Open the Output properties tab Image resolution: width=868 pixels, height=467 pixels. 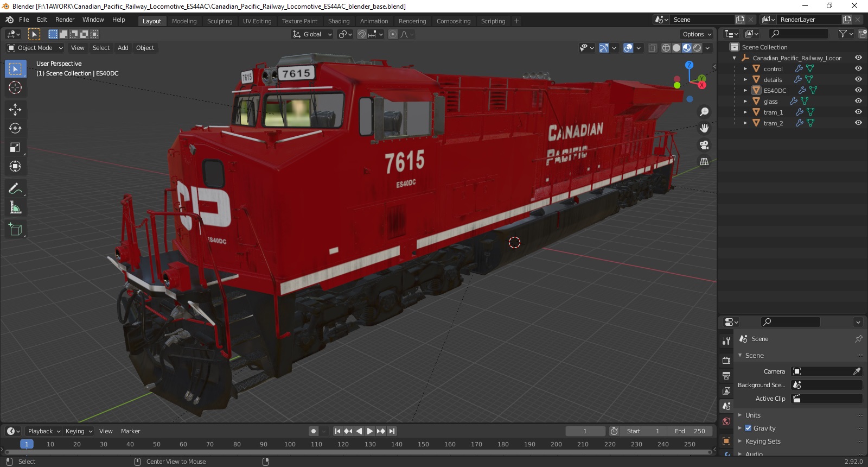pos(726,375)
